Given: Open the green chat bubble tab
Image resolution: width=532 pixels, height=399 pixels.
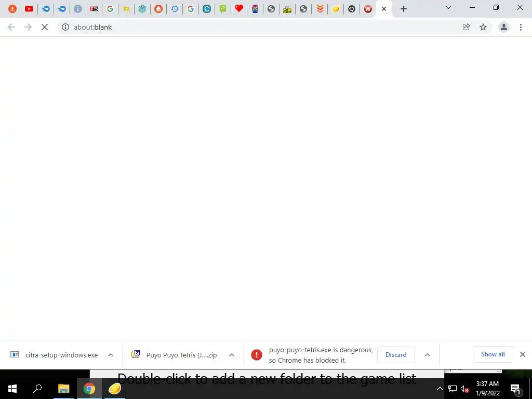Looking at the screenshot, I should click(x=222, y=9).
